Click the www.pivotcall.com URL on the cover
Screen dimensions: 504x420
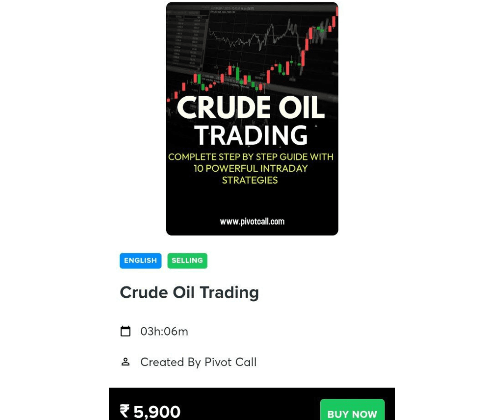[252, 221]
